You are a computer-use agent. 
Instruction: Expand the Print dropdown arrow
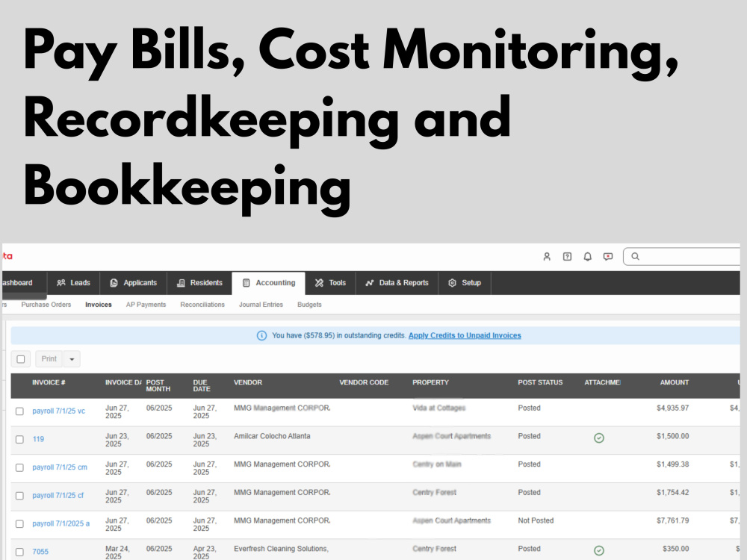tap(72, 359)
